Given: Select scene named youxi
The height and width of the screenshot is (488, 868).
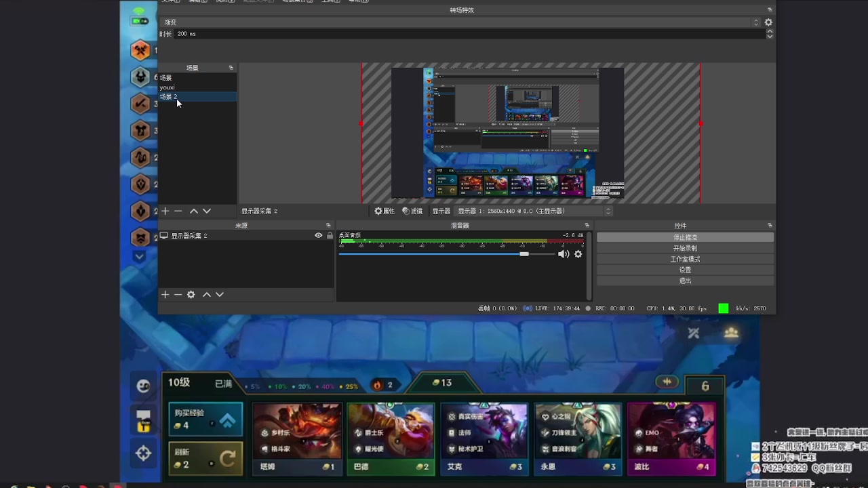Looking at the screenshot, I should pos(197,87).
